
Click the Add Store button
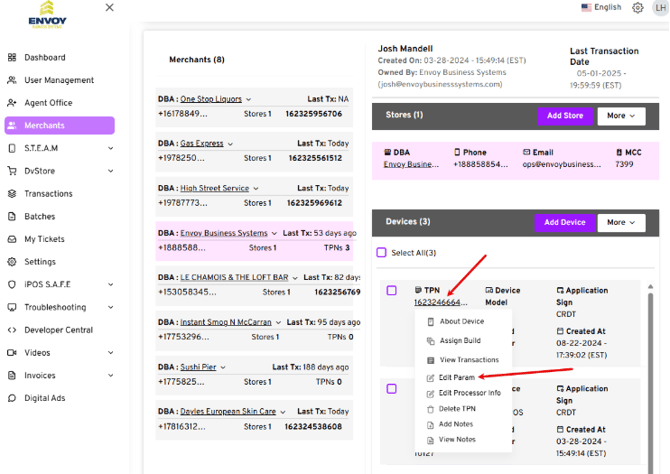tap(565, 116)
